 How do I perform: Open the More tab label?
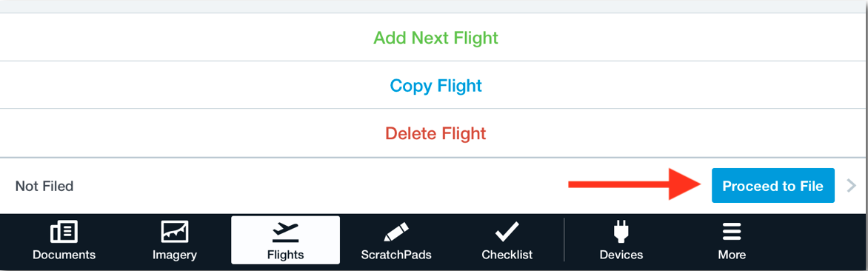click(732, 255)
